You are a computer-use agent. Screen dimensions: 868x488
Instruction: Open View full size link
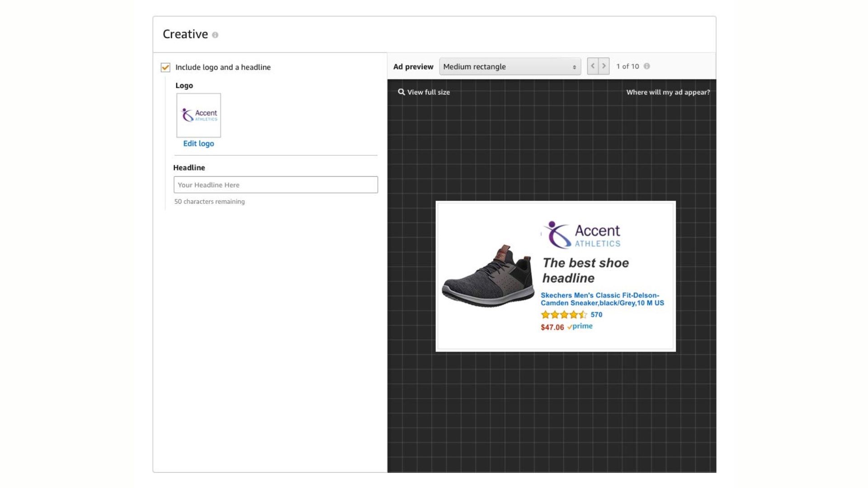[428, 92]
